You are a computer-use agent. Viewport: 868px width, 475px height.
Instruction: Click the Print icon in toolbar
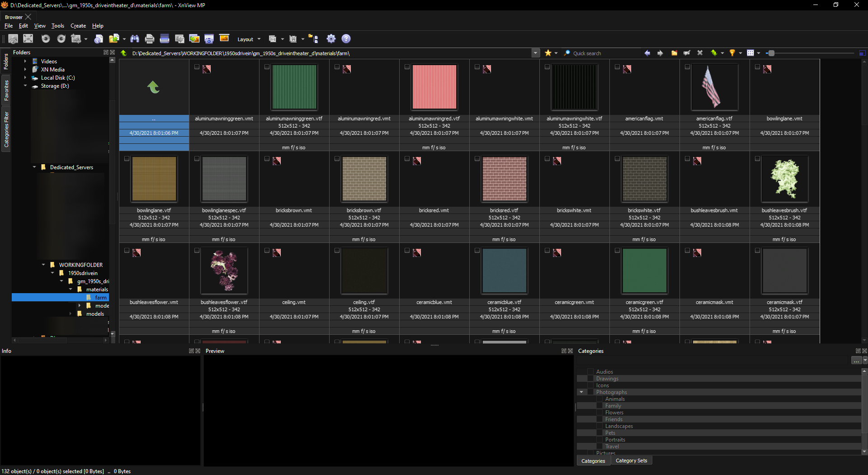click(x=150, y=39)
